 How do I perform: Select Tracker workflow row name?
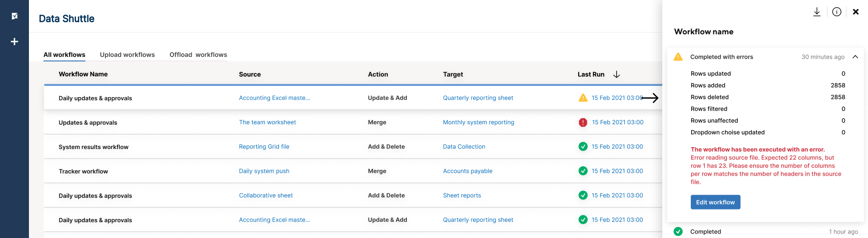pyautogui.click(x=83, y=171)
